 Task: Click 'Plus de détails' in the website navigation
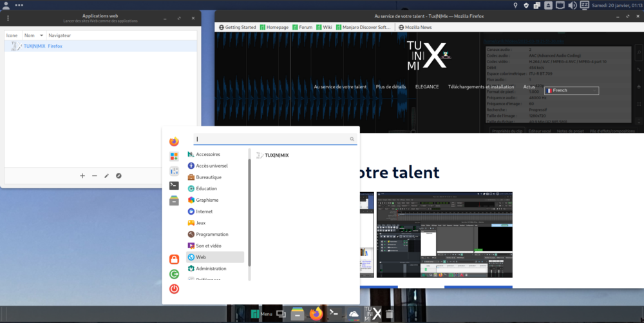coord(391,86)
